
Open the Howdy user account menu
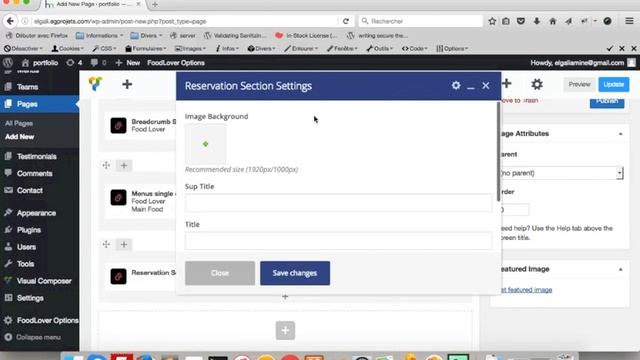point(583,63)
